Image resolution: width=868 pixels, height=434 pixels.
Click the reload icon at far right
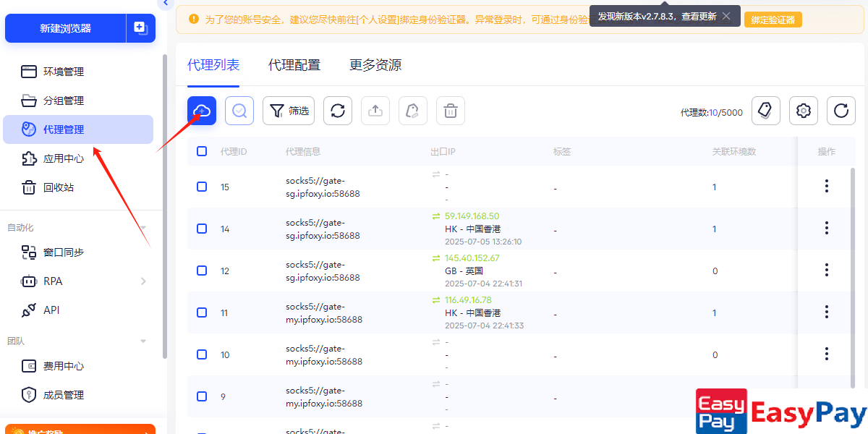click(x=841, y=111)
